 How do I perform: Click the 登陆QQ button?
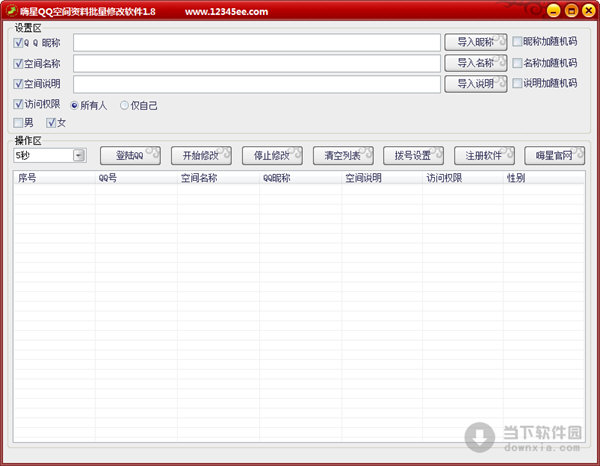130,156
